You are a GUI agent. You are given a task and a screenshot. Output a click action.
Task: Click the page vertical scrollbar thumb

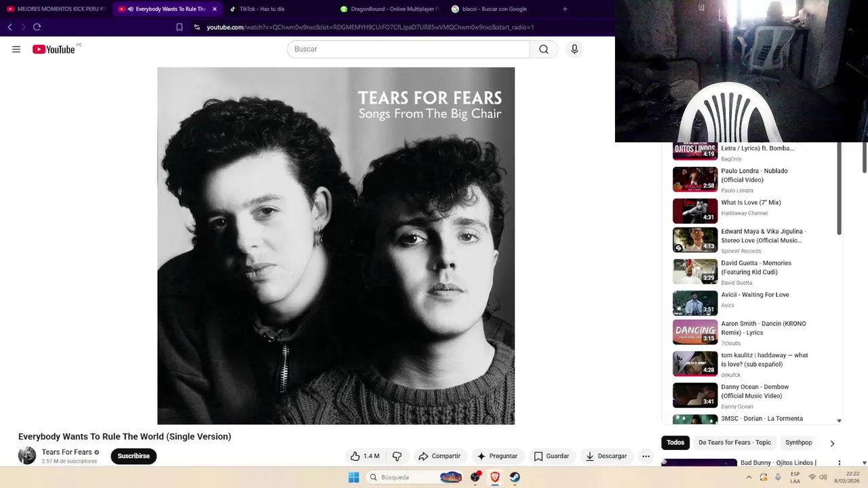pyautogui.click(x=865, y=156)
